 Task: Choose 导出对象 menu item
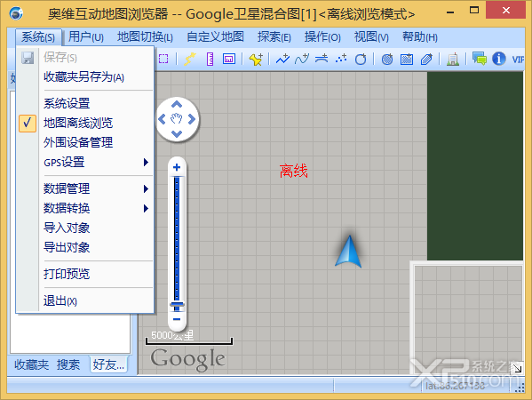(x=85, y=247)
